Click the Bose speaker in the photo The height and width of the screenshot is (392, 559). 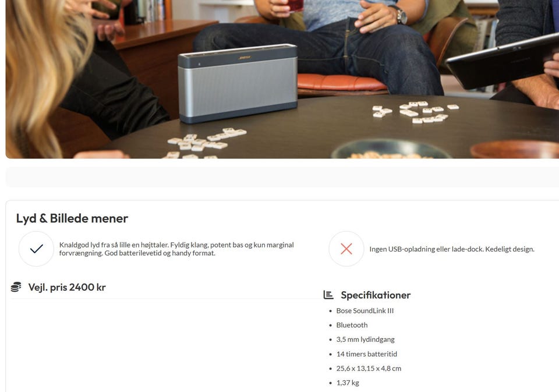click(238, 83)
